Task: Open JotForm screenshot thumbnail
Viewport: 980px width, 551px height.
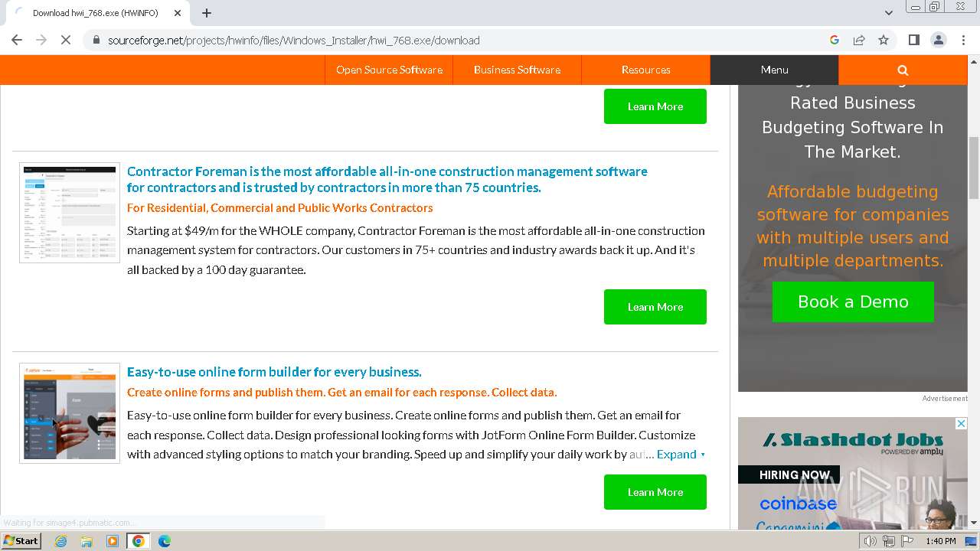Action: pos(70,413)
